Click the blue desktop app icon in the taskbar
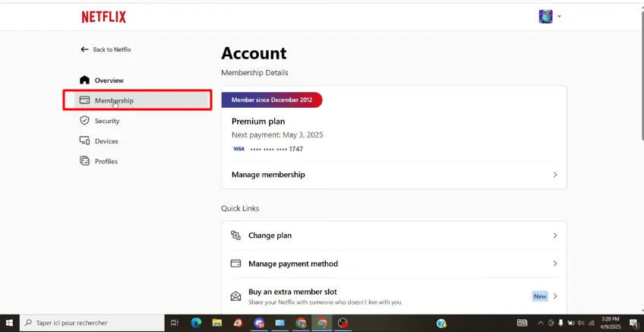Viewport: 644px width, 332px height. [x=280, y=323]
